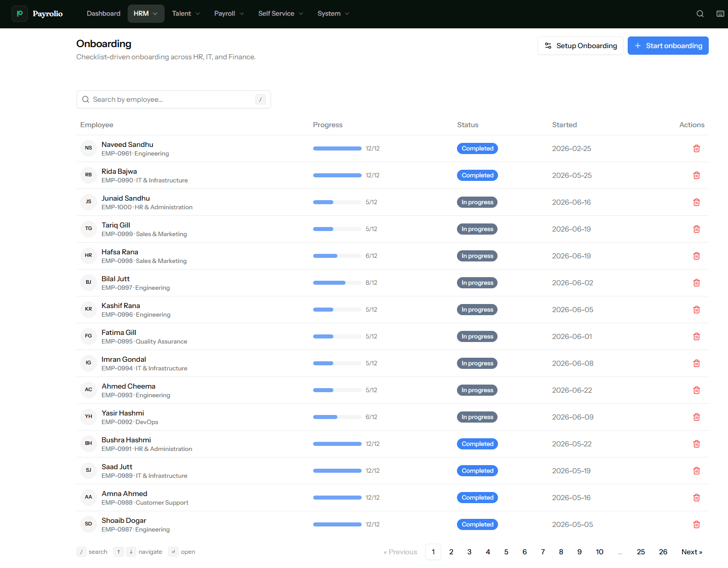Viewport: 728px width, 568px height.
Task: Click the Start onboarding button
Action: [668, 46]
